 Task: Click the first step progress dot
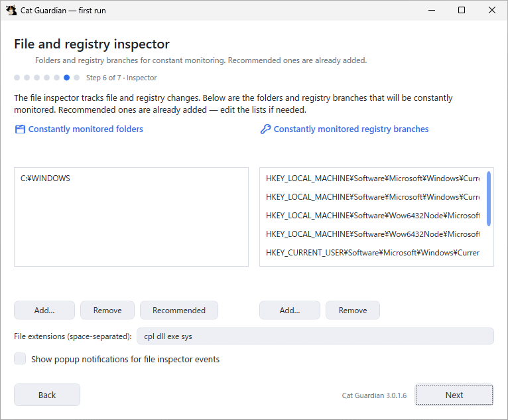(x=17, y=78)
